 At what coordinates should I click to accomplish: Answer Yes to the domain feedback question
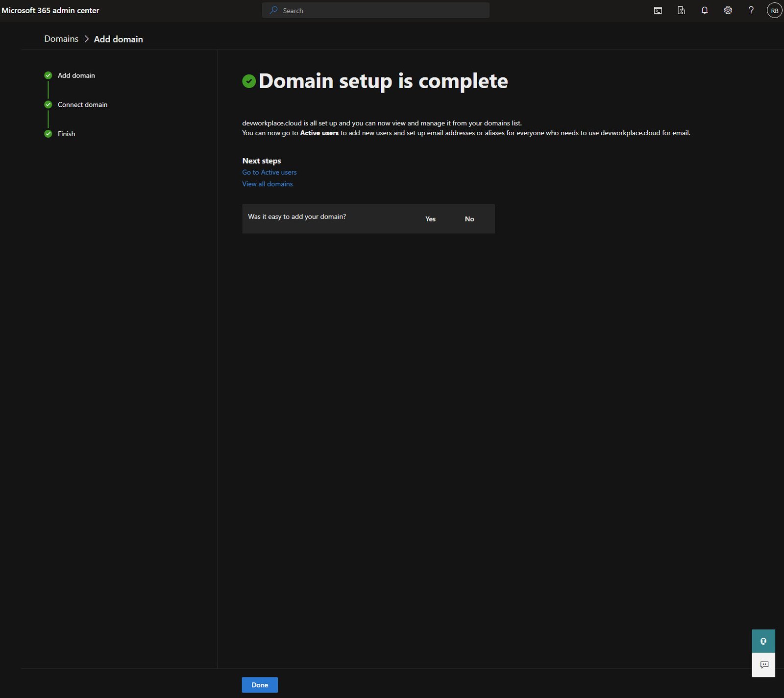point(430,219)
